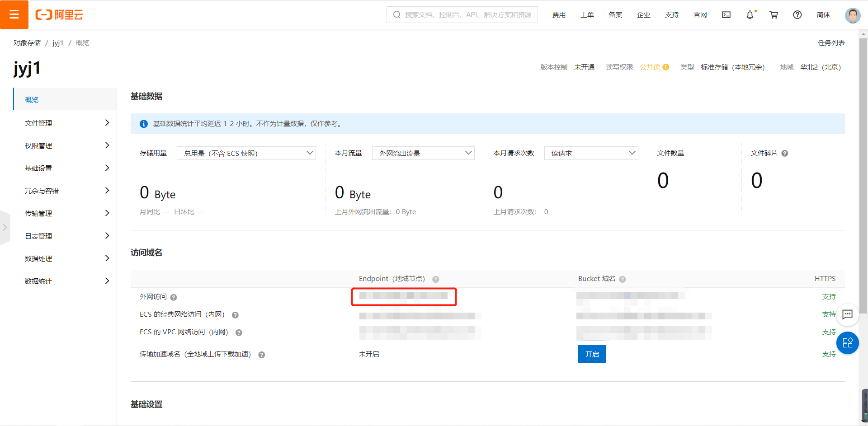Go to jyj1 breadcrumb
This screenshot has height=426, width=868.
[58, 43]
